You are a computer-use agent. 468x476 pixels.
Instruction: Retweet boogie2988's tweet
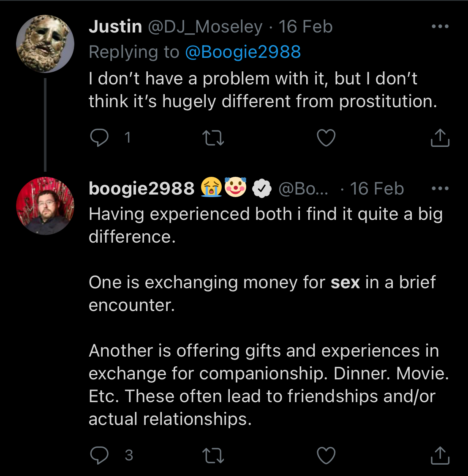(213, 455)
